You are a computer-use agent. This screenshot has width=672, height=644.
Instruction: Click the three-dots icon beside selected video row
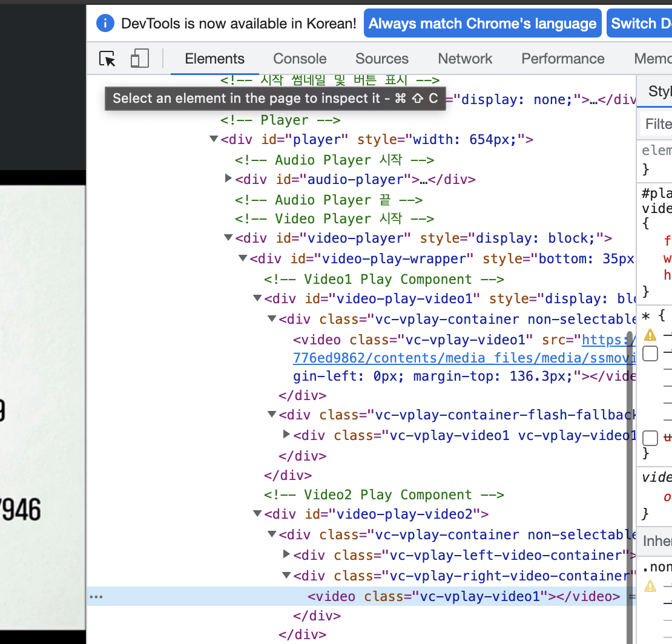click(x=96, y=596)
